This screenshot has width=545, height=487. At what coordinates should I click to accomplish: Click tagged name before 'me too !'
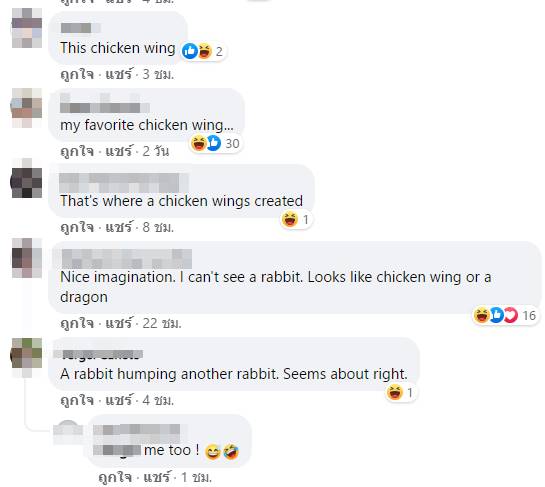[x=117, y=451]
